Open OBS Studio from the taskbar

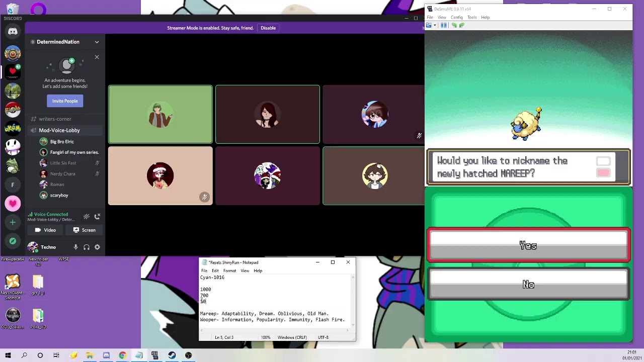pyautogui.click(x=188, y=355)
